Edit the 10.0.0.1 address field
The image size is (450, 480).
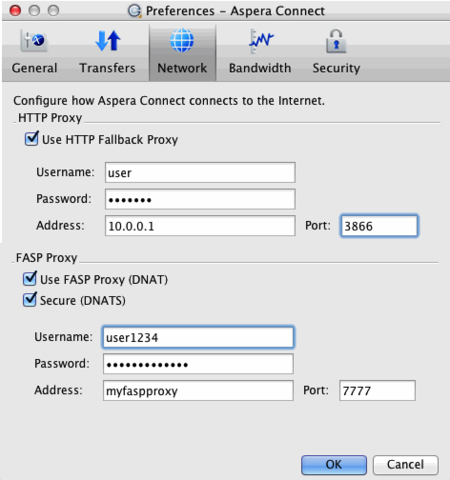200,226
